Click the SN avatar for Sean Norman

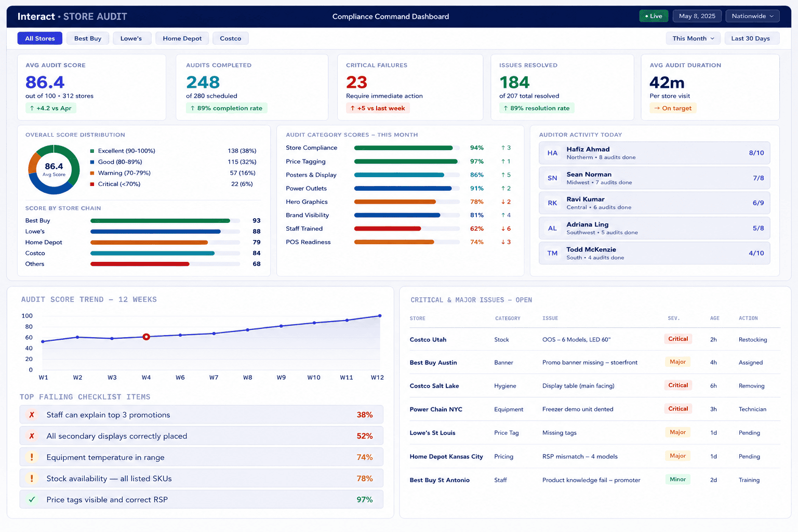552,178
